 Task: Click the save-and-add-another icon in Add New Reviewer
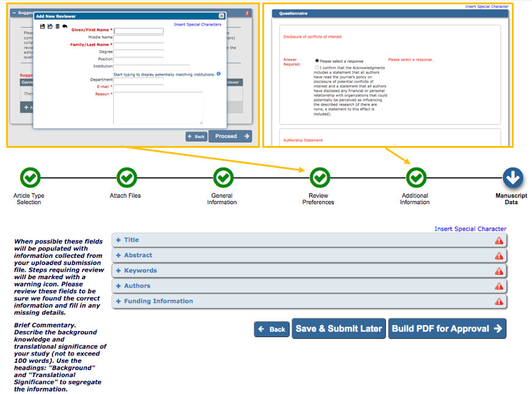(50, 26)
